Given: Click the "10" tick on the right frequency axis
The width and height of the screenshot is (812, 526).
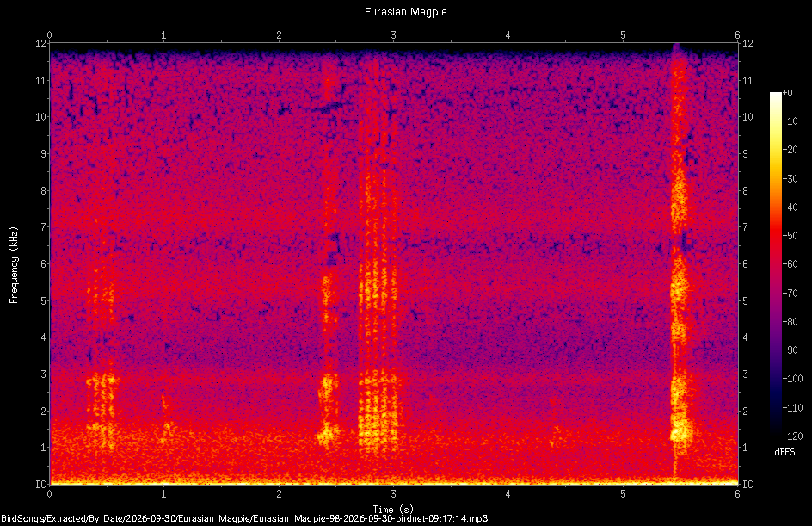Looking at the screenshot, I should click(x=747, y=117).
